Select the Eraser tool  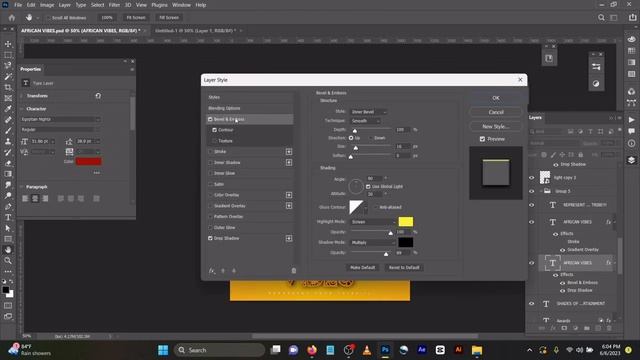(8, 163)
